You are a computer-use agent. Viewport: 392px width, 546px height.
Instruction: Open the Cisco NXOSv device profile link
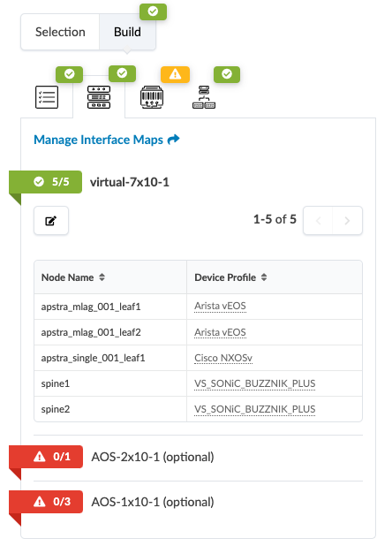coord(223,358)
